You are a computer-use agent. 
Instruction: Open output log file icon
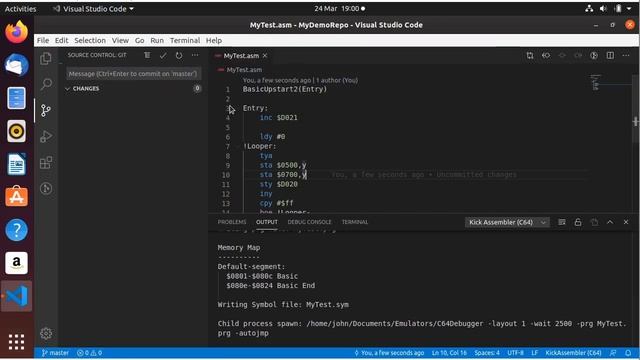click(594, 222)
